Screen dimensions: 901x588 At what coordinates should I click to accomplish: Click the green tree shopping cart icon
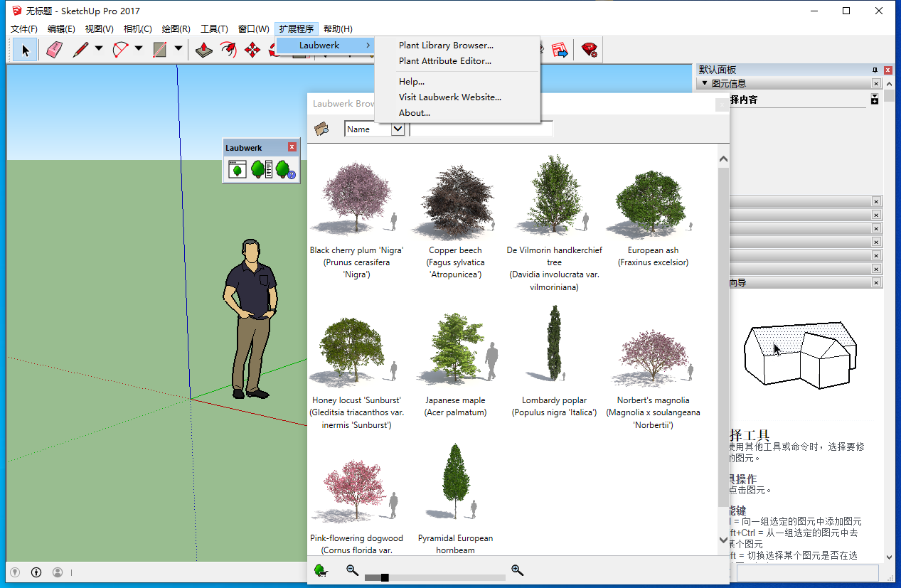click(321, 570)
